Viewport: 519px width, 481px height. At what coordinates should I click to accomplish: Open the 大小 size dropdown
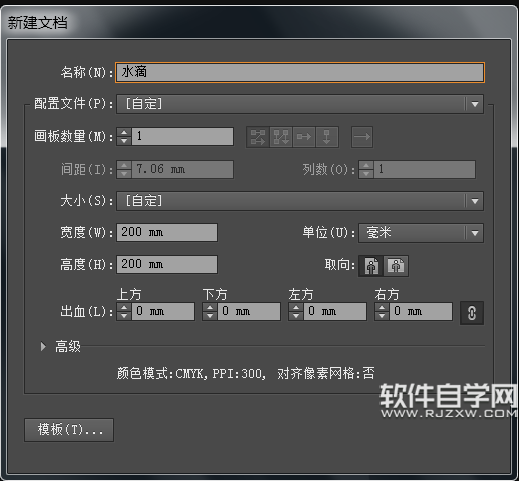tap(300, 201)
